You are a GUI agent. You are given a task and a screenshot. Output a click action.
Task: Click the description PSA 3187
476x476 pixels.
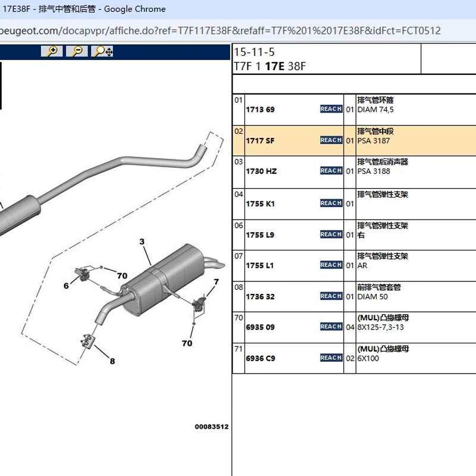click(374, 141)
